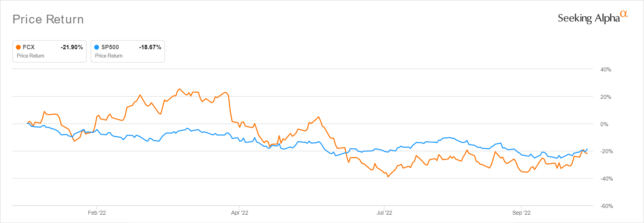Click the -60% y-axis label

pyautogui.click(x=606, y=206)
